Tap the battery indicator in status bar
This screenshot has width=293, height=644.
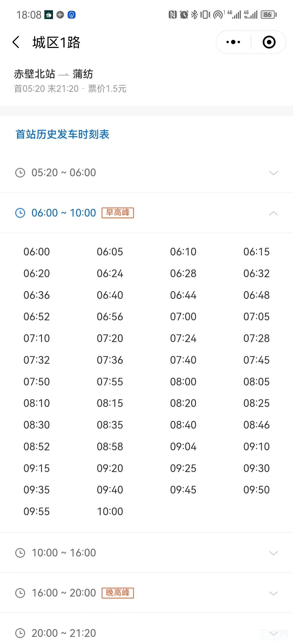(x=268, y=15)
